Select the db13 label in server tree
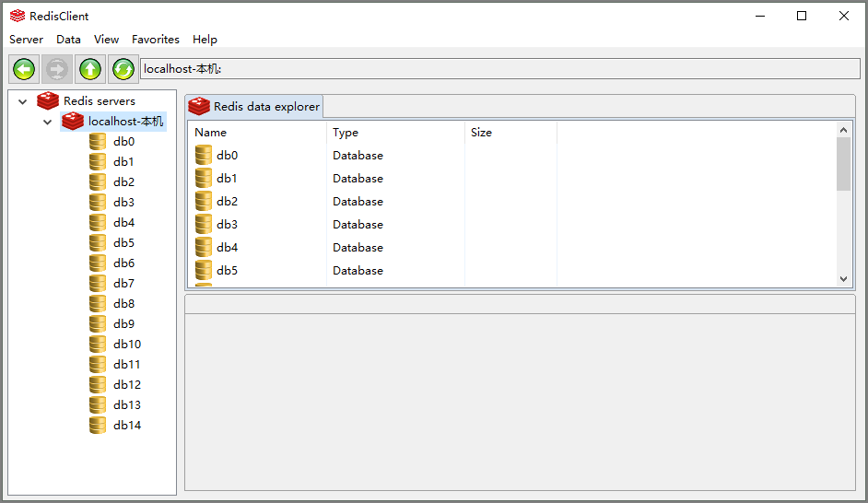Screen dimensions: 868x503 [x=127, y=405]
